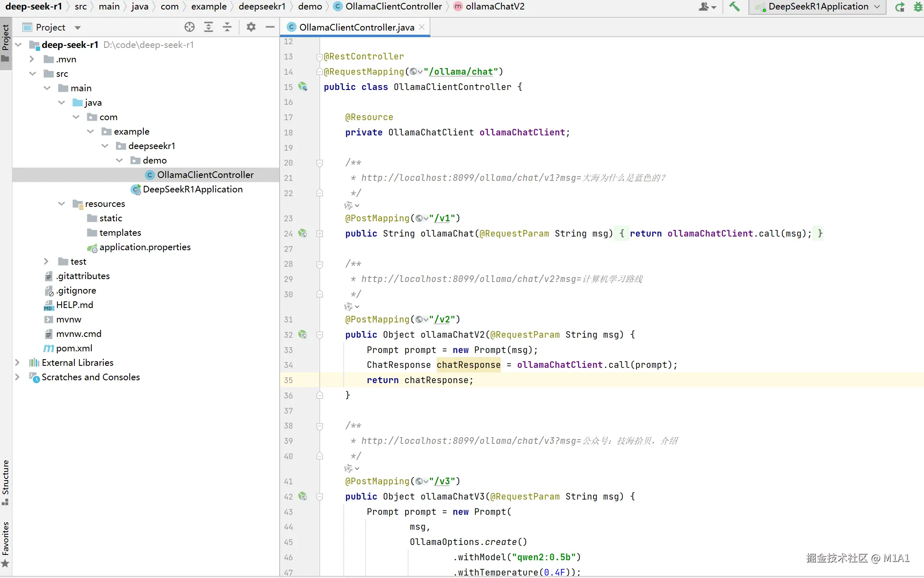Click gutter web icon on line 24
The width and height of the screenshot is (924, 578).
303,234
